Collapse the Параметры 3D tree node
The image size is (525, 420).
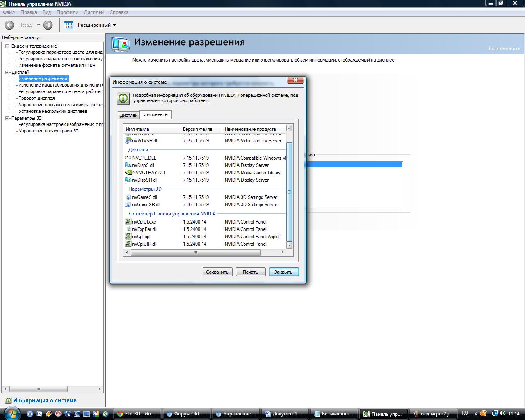click(x=7, y=118)
